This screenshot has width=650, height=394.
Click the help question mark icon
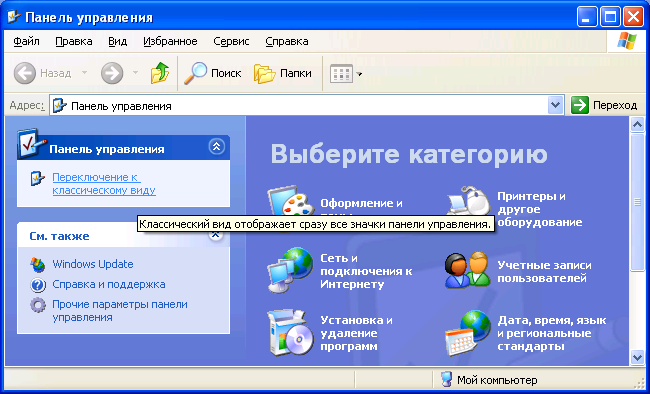[38, 285]
